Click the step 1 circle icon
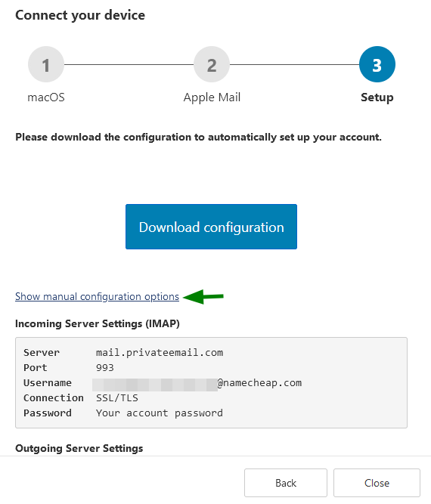This screenshot has width=431, height=504. [46, 64]
